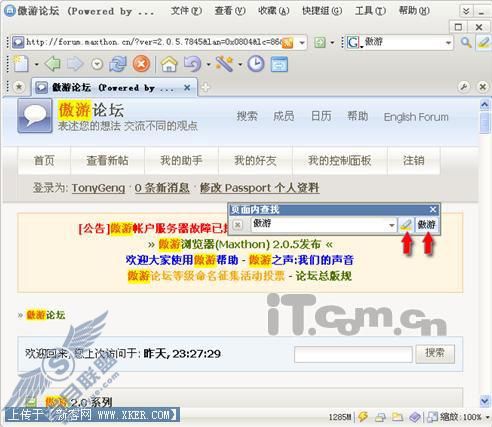
Task: Open the 快捷组(G) menu
Action: [x=322, y=11]
